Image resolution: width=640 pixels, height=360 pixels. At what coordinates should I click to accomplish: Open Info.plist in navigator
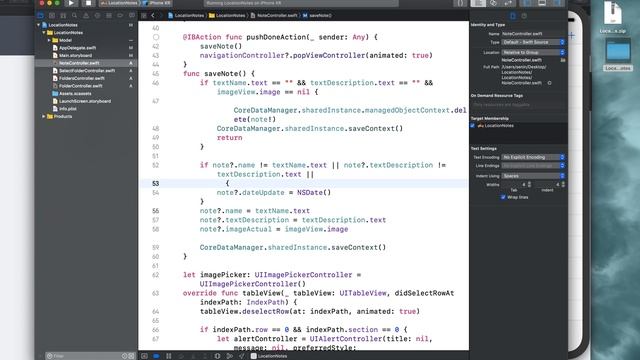pos(67,109)
